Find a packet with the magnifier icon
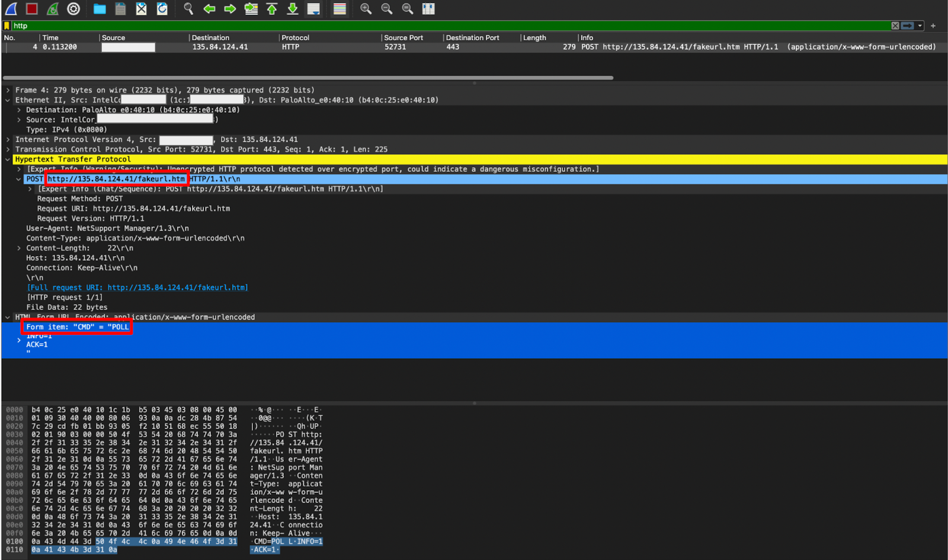This screenshot has width=948, height=560. tap(188, 9)
